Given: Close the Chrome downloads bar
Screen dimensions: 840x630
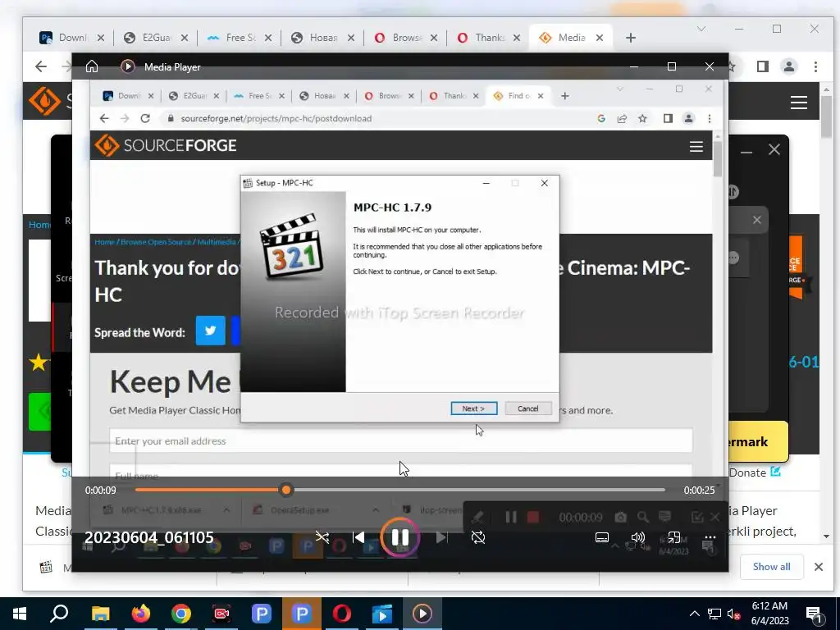Looking at the screenshot, I should (818, 567).
